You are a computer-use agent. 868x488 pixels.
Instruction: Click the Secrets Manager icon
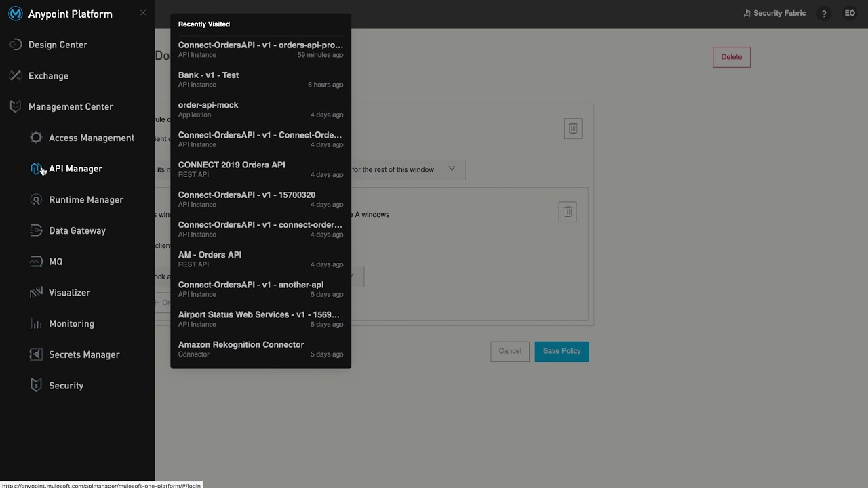coord(36,354)
